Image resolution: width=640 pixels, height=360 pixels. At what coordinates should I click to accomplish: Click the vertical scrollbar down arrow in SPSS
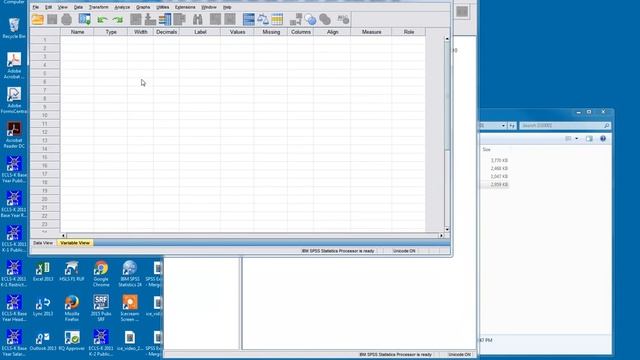pos(447,229)
